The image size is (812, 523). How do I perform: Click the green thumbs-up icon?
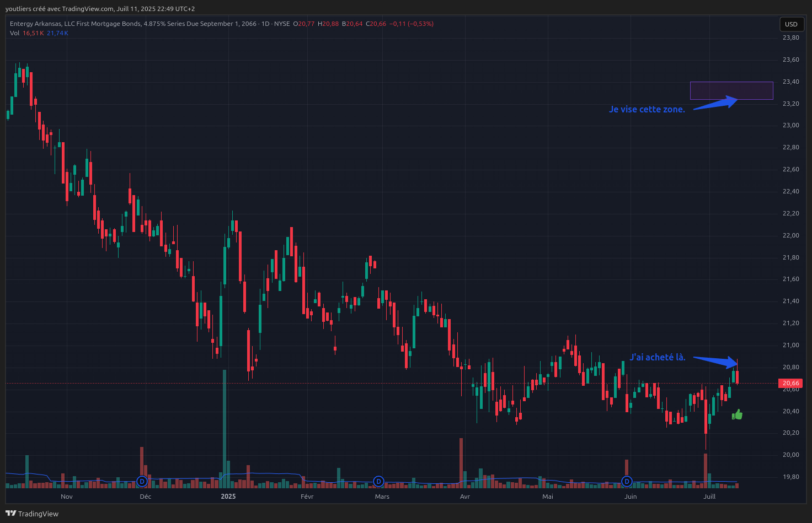737,415
